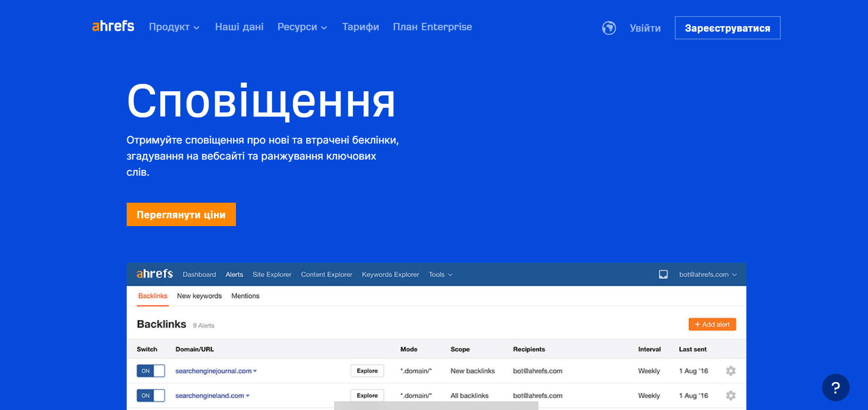Click the notifications icon beside bot@ahrefs.com

pos(663,274)
